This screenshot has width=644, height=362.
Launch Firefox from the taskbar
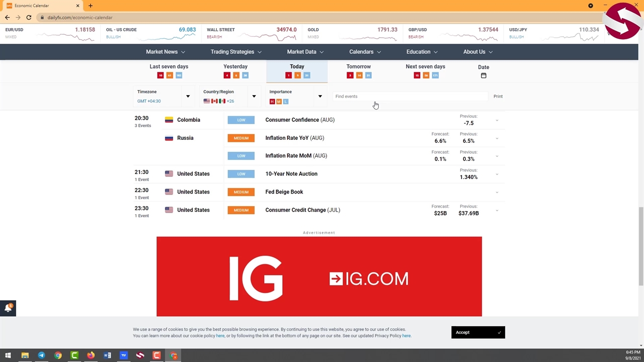click(x=91, y=355)
